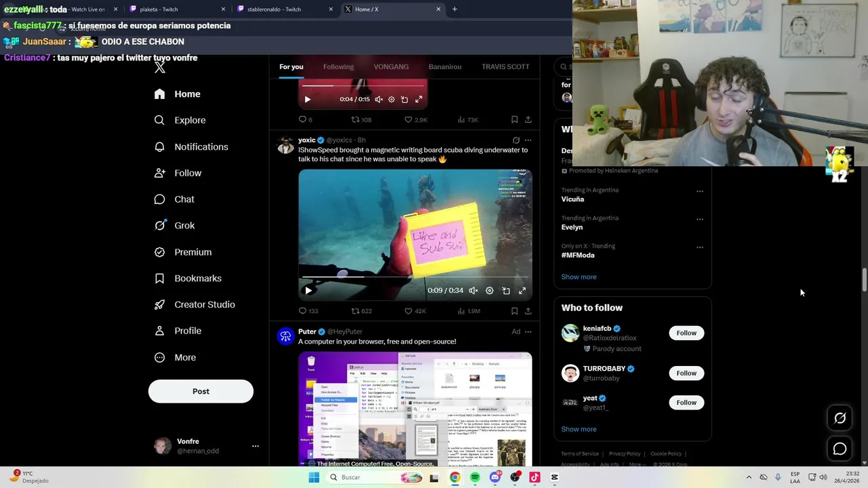Fullscreen the top 0:15 video

pyautogui.click(x=418, y=99)
